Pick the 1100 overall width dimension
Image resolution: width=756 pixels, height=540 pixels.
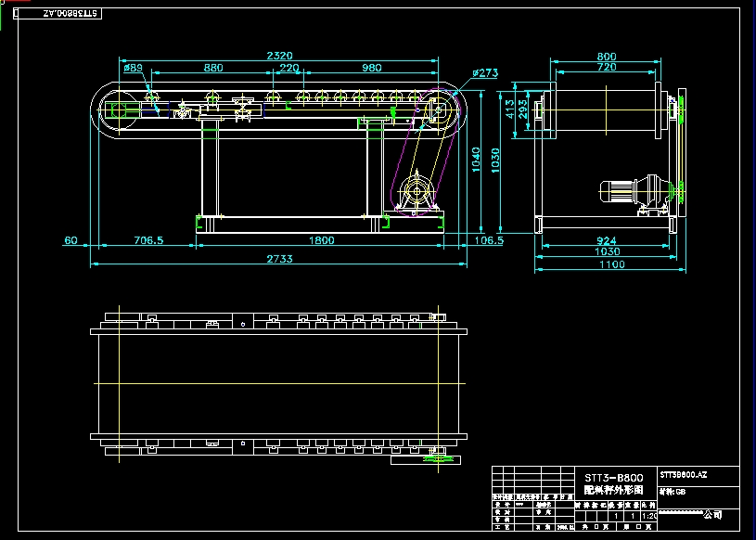tap(612, 264)
